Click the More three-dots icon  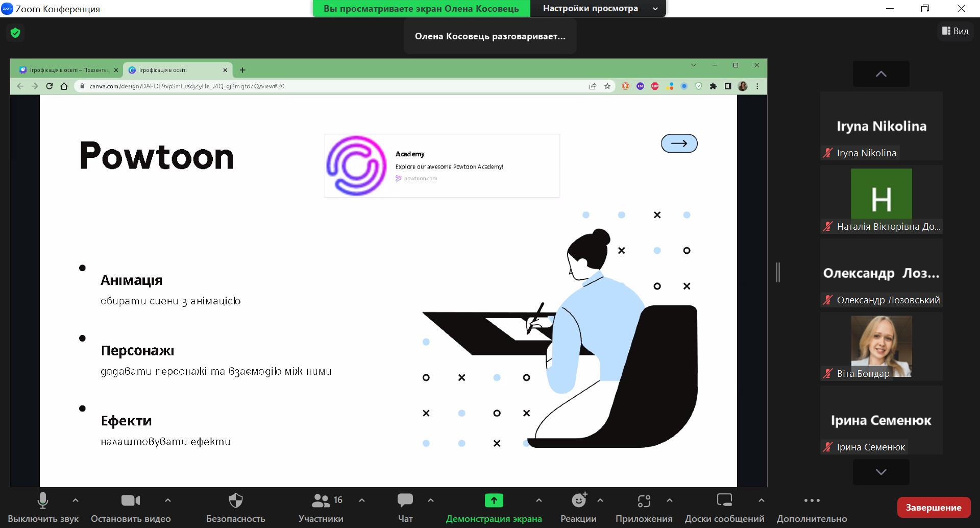coord(812,501)
